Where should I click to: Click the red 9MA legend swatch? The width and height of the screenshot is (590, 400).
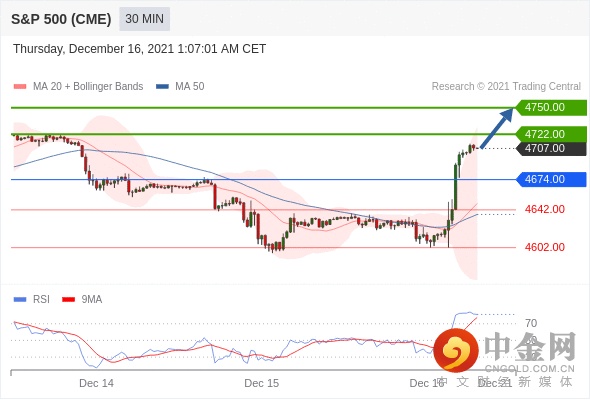pyautogui.click(x=68, y=300)
